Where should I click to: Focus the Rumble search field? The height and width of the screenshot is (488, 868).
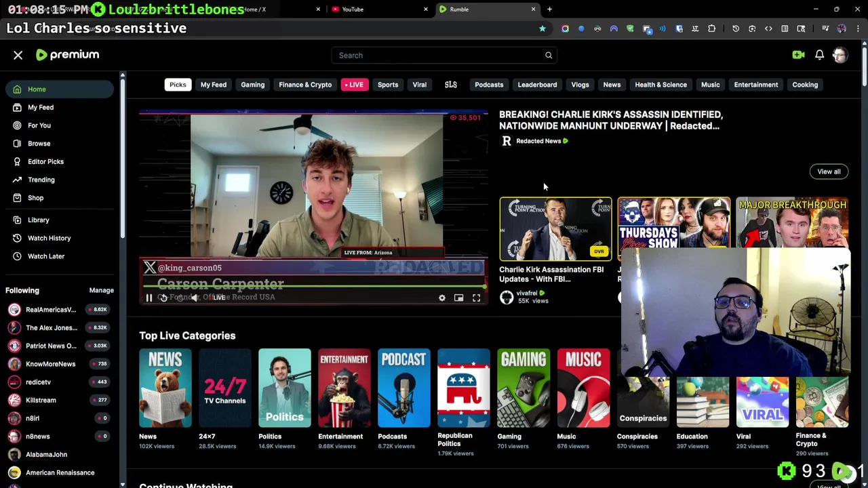(444, 56)
